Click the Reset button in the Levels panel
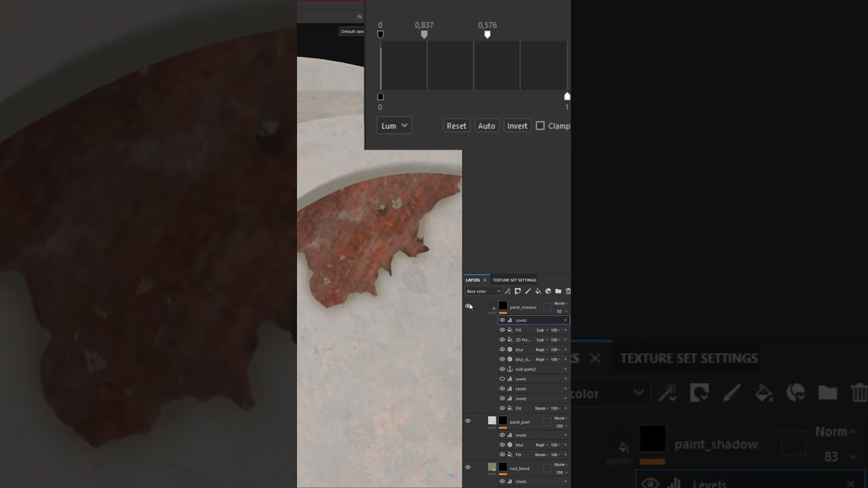868x488 pixels. tap(456, 125)
